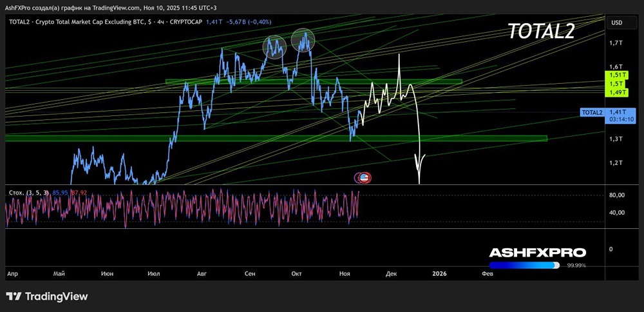Click the TradingView logo icon
The width and height of the screenshot is (644, 312).
point(14,297)
